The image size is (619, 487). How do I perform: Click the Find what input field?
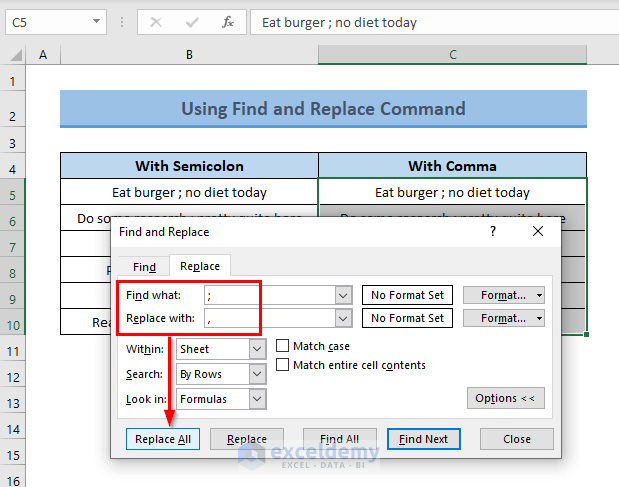click(270, 295)
